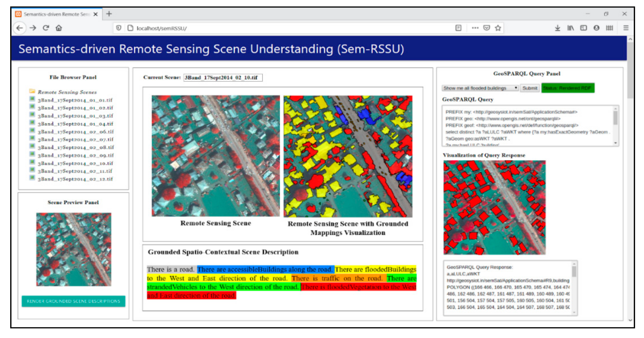Select file 3Band_17Sept2014_02_08.tif
Image resolution: width=644 pixels, height=338 pixels.
pyautogui.click(x=76, y=147)
